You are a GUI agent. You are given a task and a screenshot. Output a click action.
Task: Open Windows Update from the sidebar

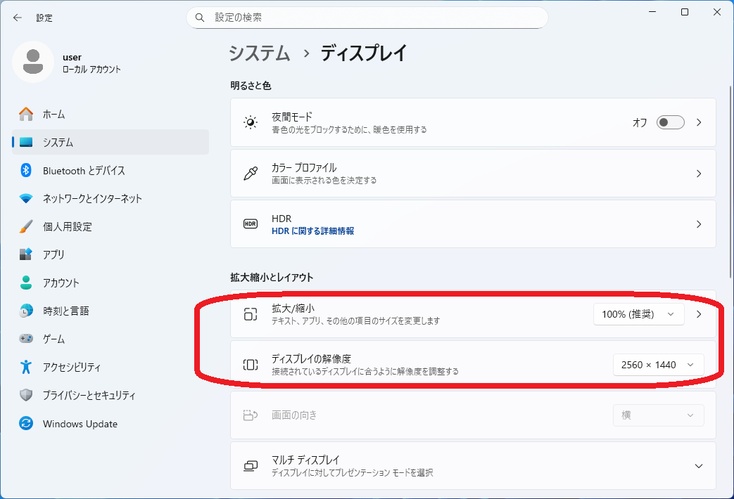(x=79, y=423)
